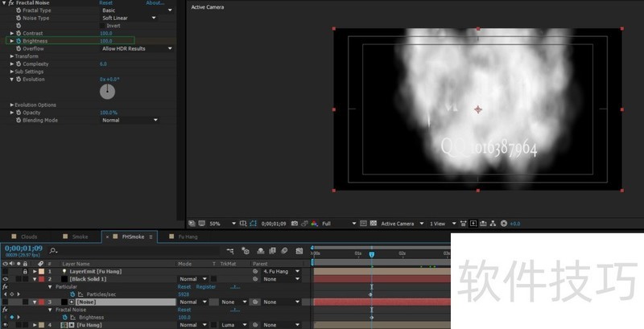Toggle lock on LayerEmit [Fu Hang] layer
Image resolution: width=644 pixels, height=329 pixels.
coord(26,272)
